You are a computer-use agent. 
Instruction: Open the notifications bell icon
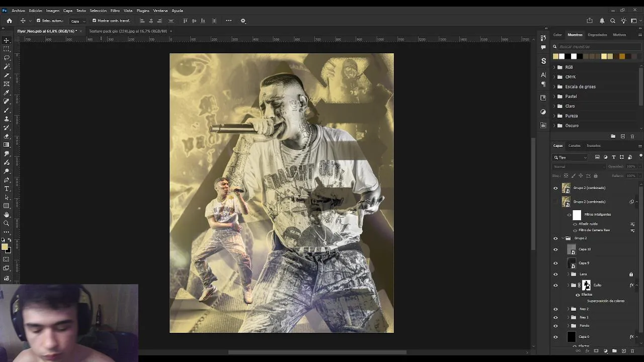coord(602,21)
